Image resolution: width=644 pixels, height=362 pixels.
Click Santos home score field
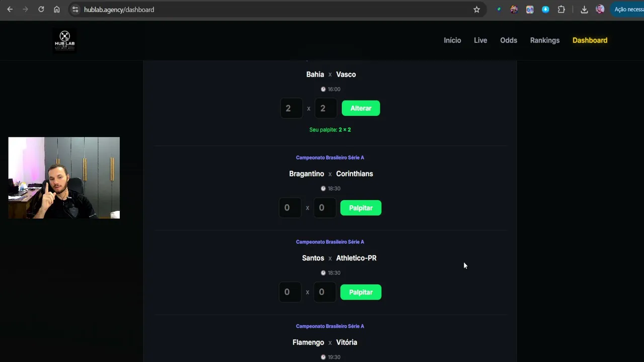290,292
